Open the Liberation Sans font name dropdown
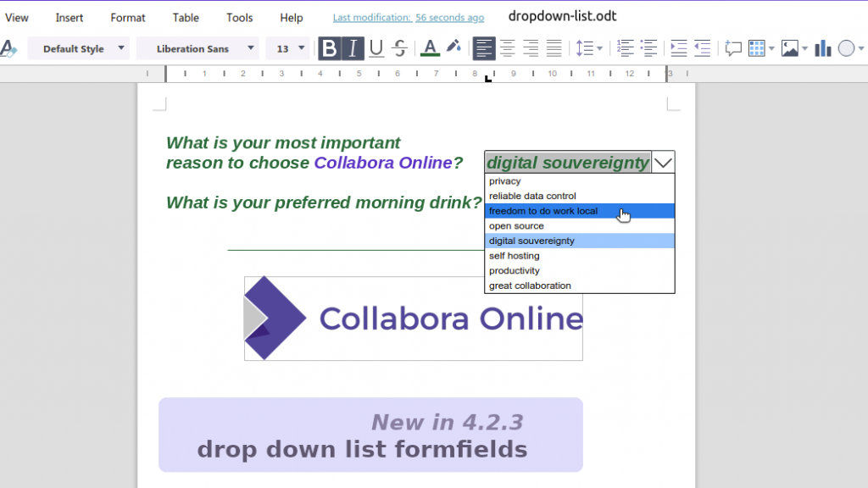The image size is (868, 488). [198, 48]
